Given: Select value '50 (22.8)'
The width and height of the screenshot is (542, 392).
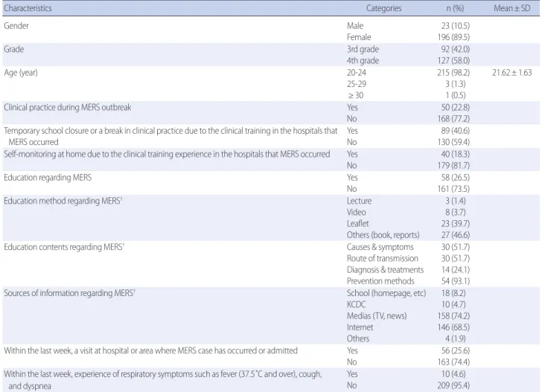Looking at the screenshot, I should tap(456, 107).
